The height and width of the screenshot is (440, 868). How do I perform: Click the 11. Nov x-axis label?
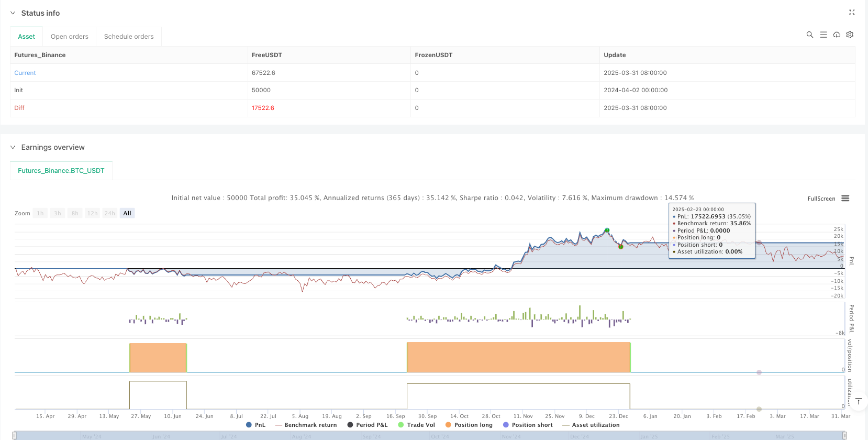(523, 416)
